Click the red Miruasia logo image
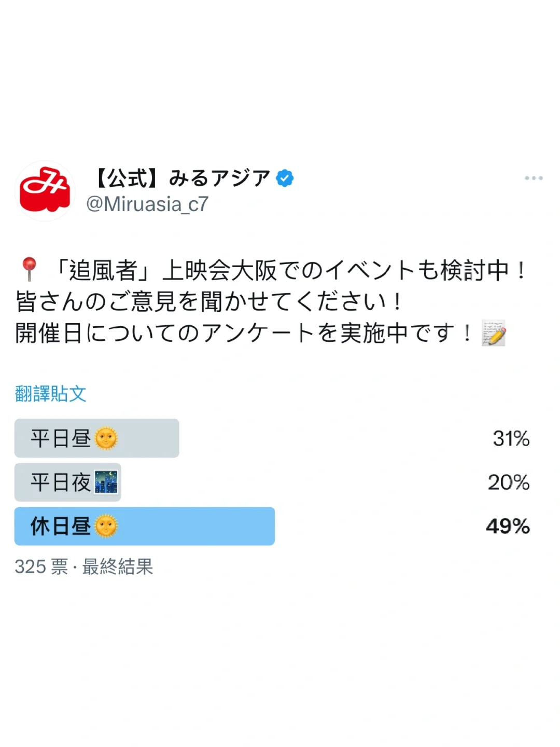 click(x=44, y=191)
